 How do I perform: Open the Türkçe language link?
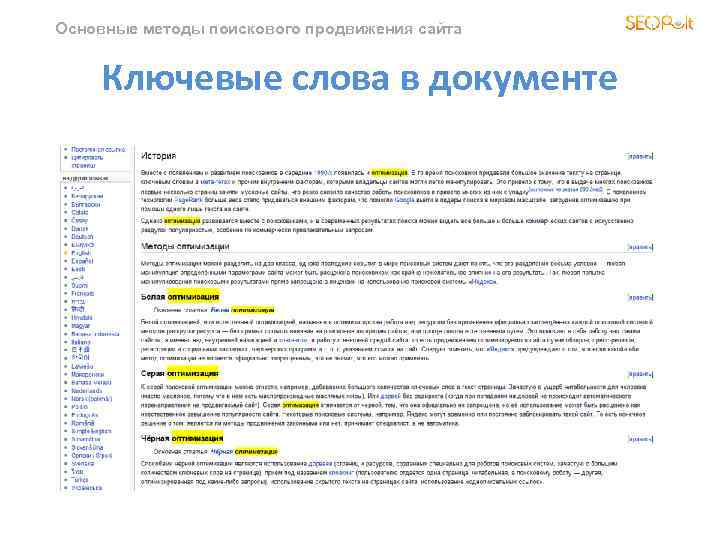tap(79, 480)
